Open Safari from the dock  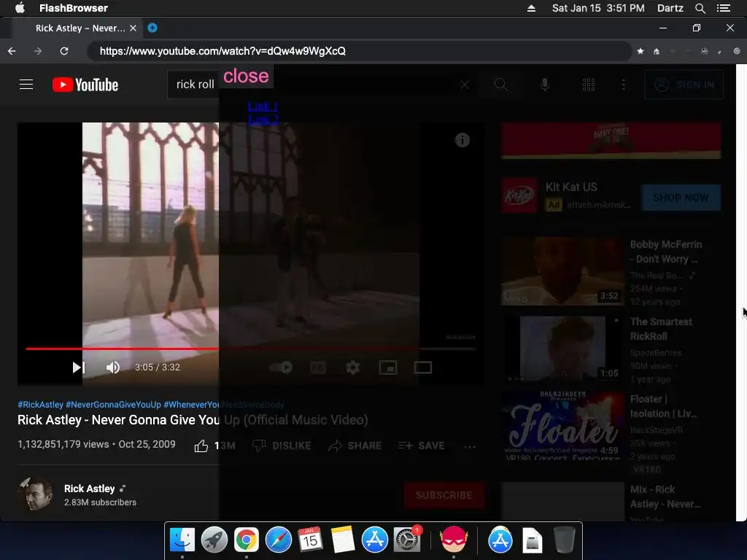click(278, 540)
